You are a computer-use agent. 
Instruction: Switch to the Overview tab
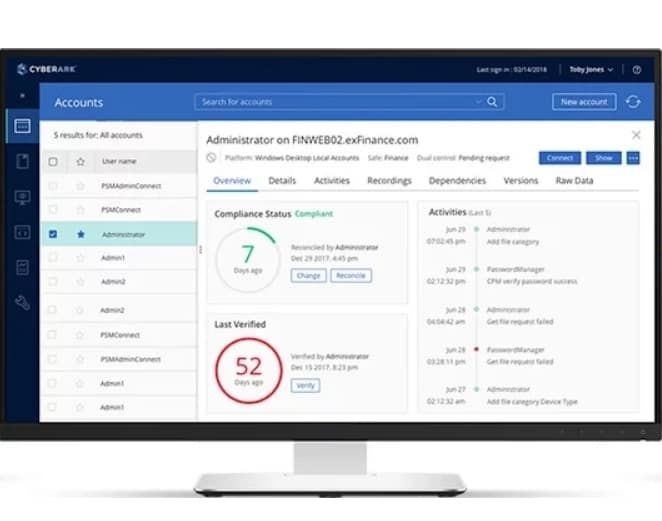click(232, 181)
